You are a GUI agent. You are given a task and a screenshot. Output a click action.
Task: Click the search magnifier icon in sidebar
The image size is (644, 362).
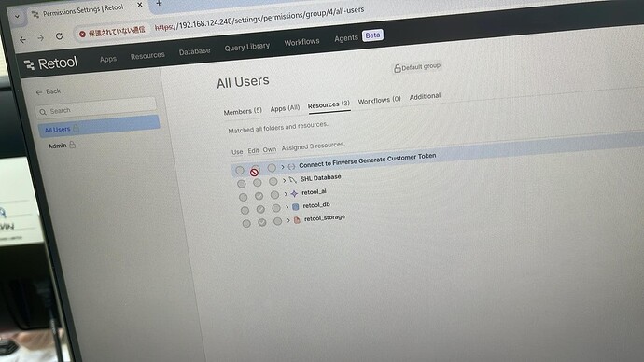[43, 112]
